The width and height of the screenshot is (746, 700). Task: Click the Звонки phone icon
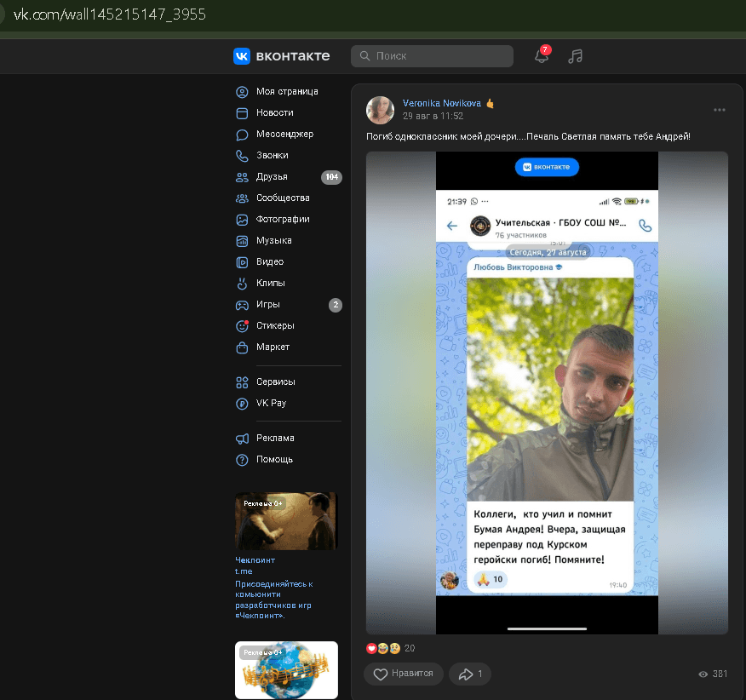(x=242, y=156)
